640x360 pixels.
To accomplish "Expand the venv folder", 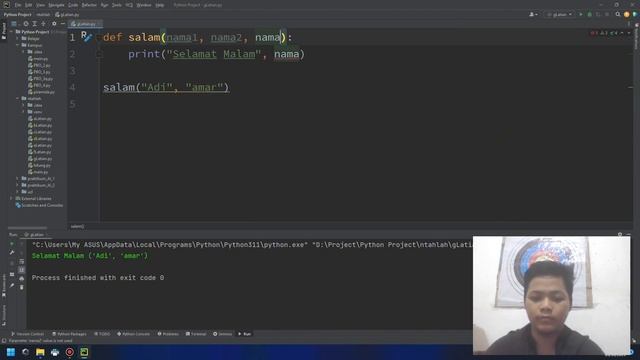I will (24, 112).
